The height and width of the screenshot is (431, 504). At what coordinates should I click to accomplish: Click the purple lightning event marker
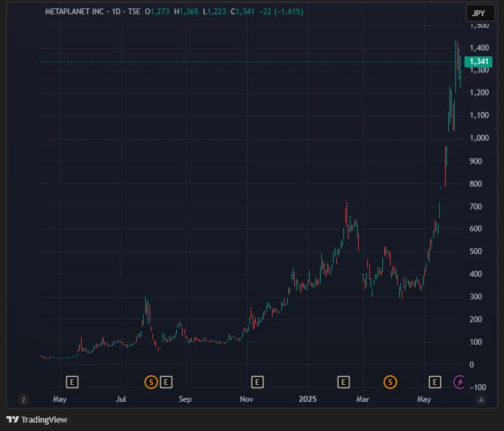click(x=459, y=382)
